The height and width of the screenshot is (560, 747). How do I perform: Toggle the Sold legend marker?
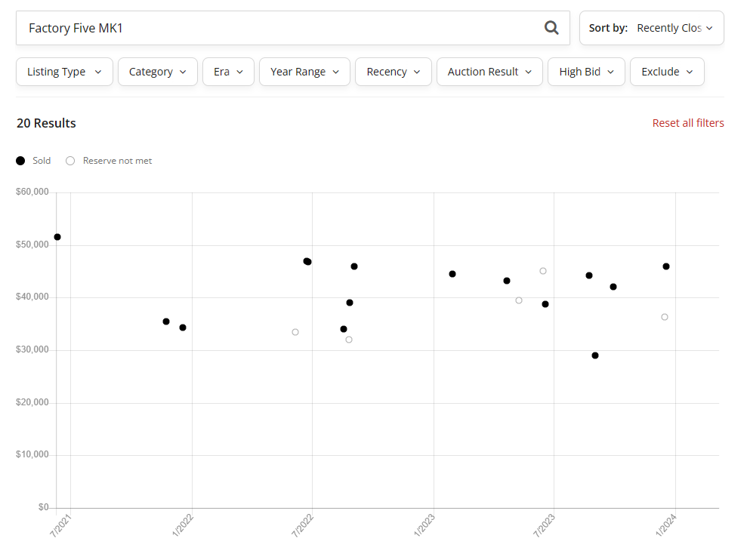point(20,161)
